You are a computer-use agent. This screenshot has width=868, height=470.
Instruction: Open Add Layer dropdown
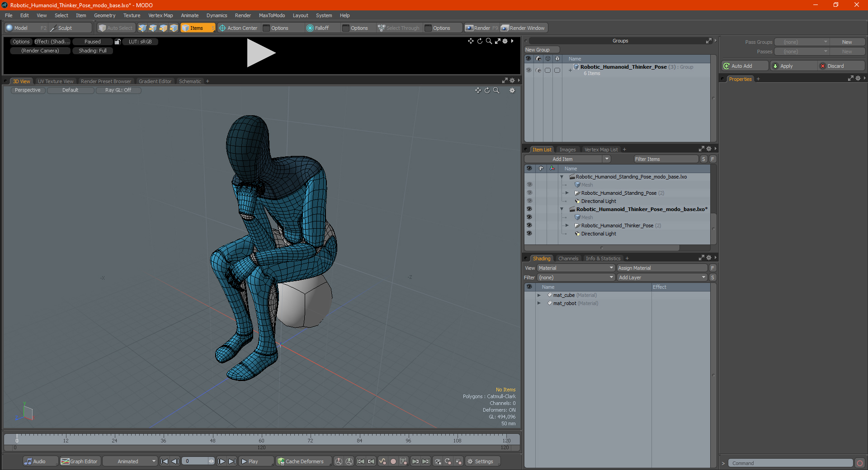(662, 277)
